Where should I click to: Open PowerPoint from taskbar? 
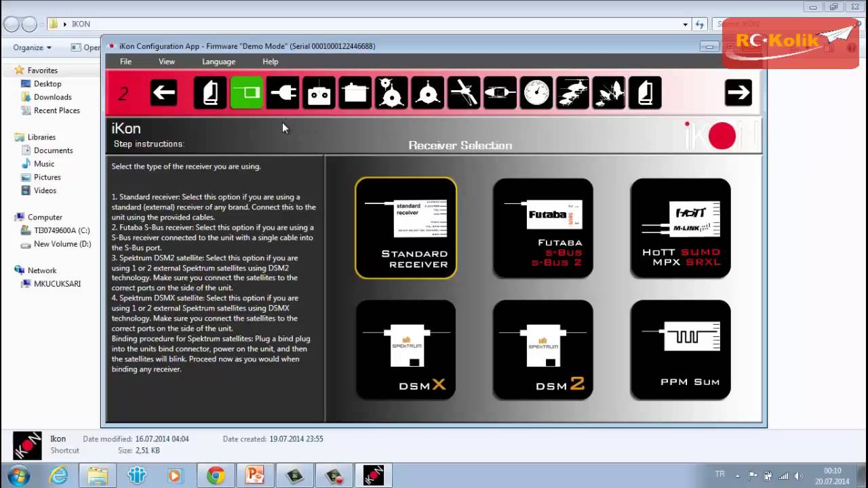[x=255, y=476]
